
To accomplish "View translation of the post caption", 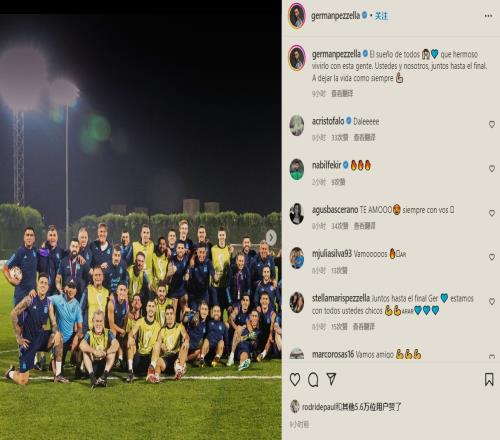I will [342, 93].
